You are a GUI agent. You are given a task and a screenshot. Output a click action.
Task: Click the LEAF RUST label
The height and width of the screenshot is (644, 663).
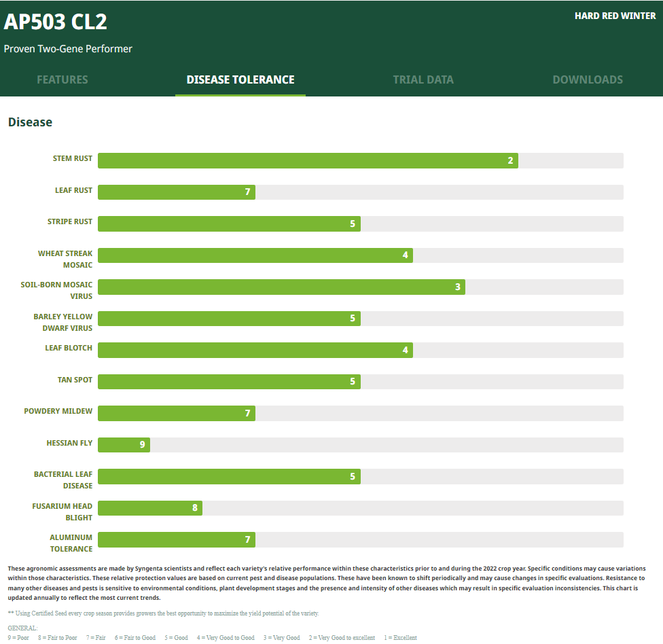tap(73, 190)
